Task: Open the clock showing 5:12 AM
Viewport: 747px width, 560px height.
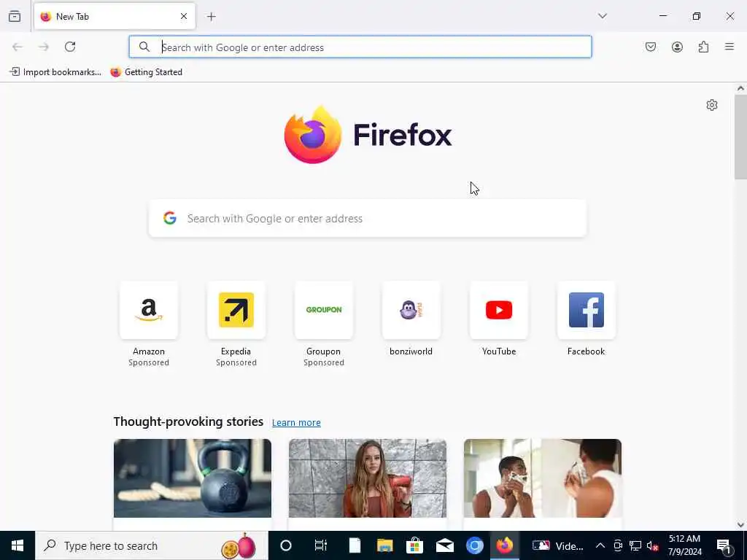Action: coord(685,545)
